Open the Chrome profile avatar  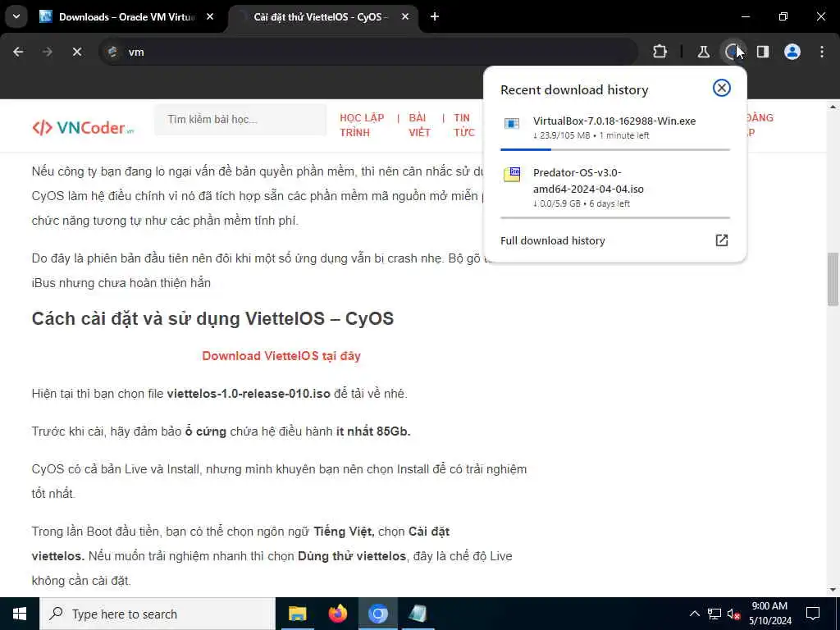(x=792, y=52)
